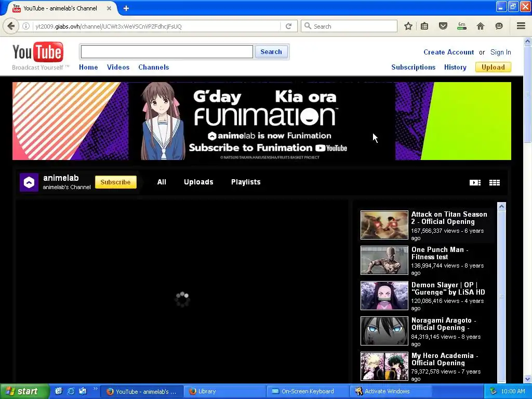
Task: Open the Windows Start menu
Action: coord(24,391)
